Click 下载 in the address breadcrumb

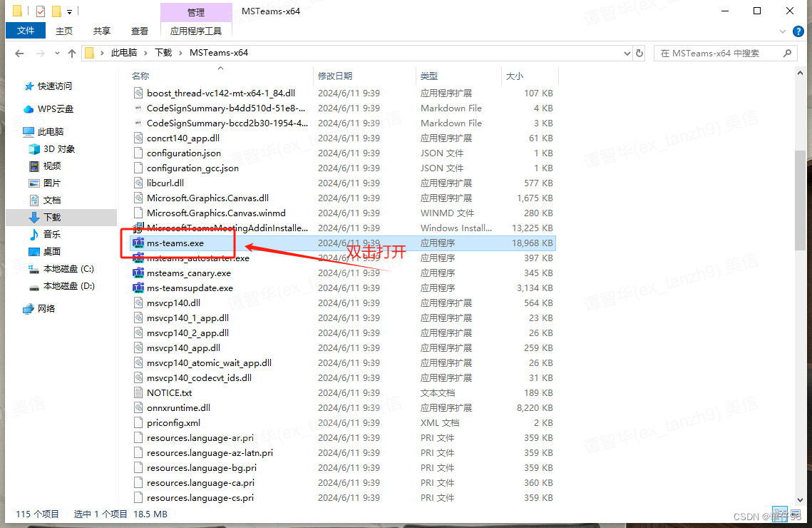point(164,53)
